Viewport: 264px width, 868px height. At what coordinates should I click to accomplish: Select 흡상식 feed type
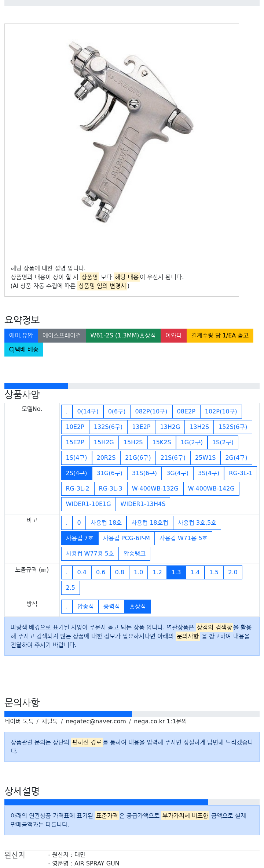point(137,606)
